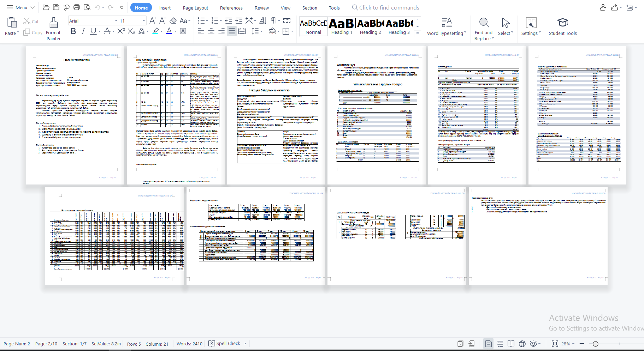Open the References tab
This screenshot has height=351, width=644.
click(x=231, y=8)
